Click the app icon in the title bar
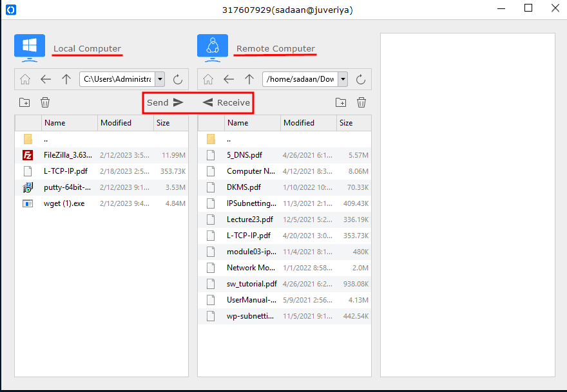Screen dimensions: 567x392 (11, 9)
